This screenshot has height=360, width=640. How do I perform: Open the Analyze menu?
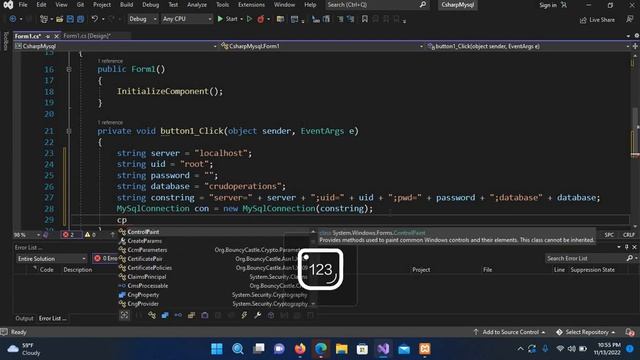(197, 5)
